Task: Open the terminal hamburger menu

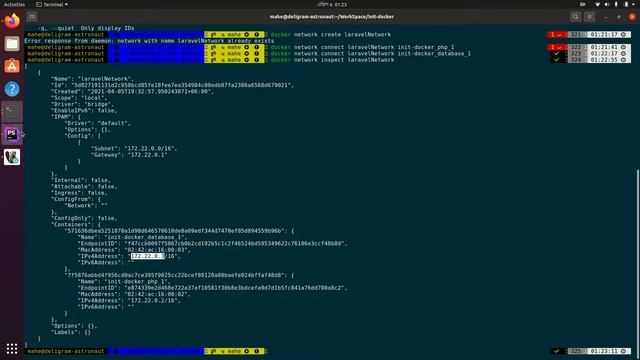Action: coord(589,17)
